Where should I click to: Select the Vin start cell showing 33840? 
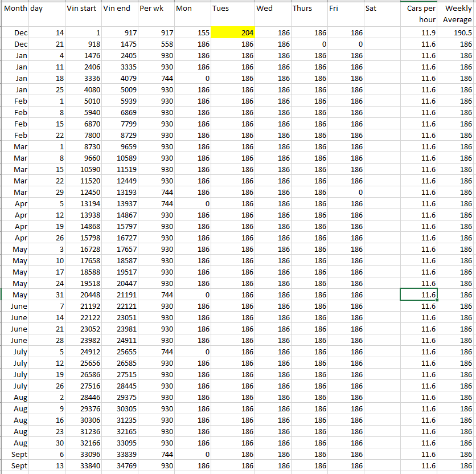coord(83,465)
